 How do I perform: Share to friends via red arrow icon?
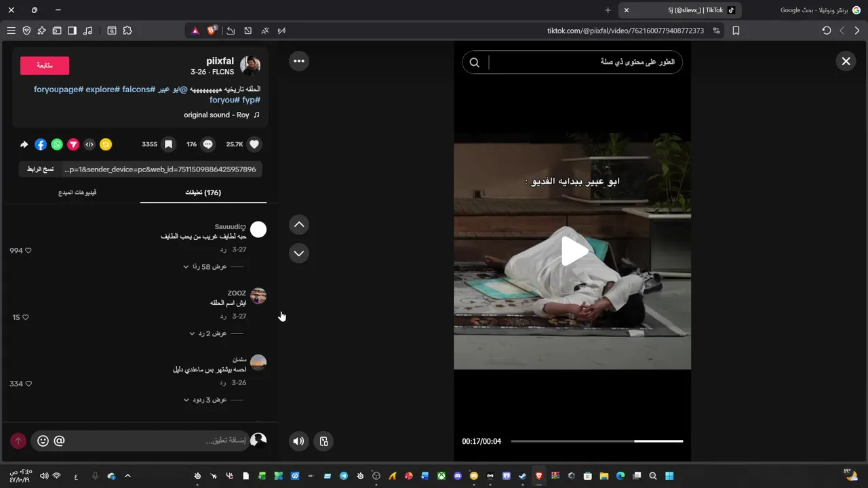click(x=73, y=144)
